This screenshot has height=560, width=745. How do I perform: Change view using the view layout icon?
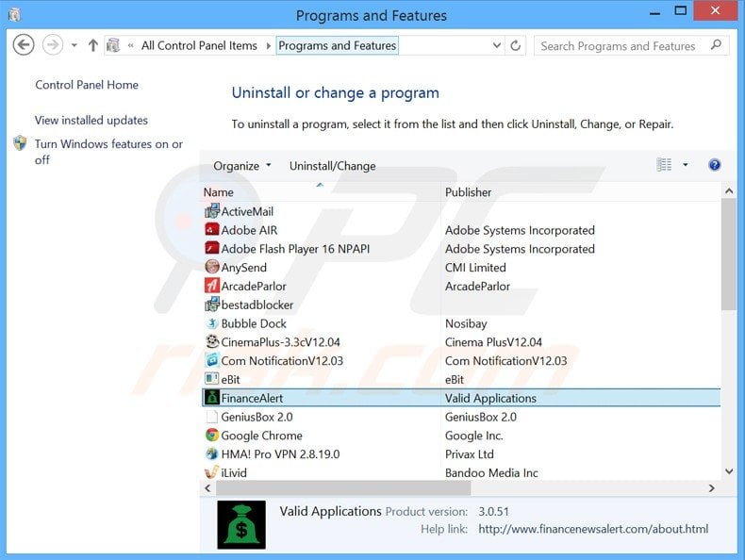coord(664,165)
